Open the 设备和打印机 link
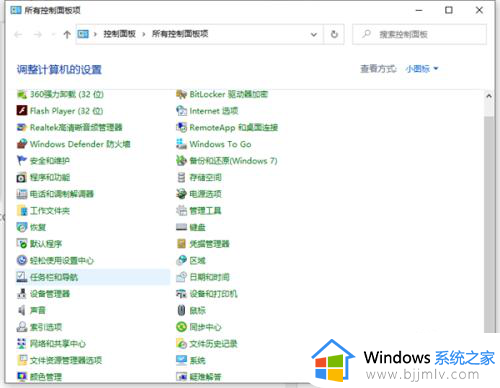Screen dimensions: 500x388 pyautogui.click(x=213, y=294)
